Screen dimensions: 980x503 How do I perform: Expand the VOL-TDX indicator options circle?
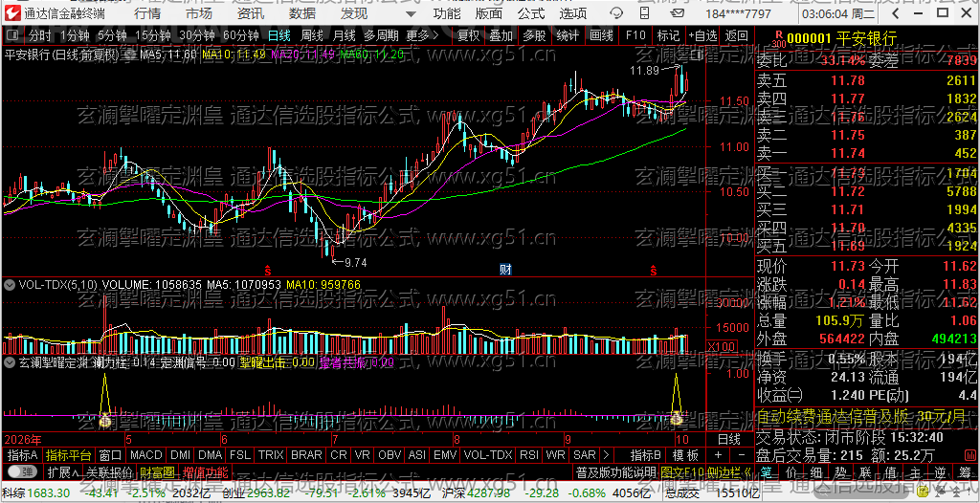pos(10,285)
